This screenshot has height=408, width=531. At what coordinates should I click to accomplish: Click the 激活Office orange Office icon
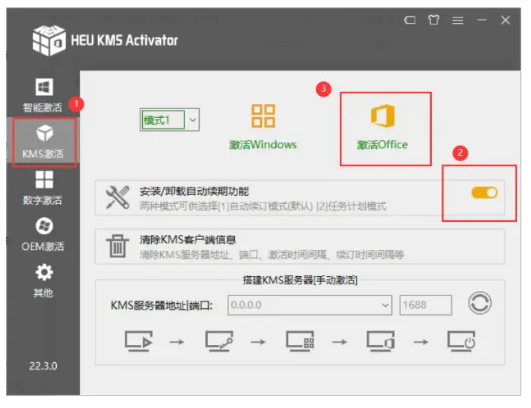tap(383, 116)
